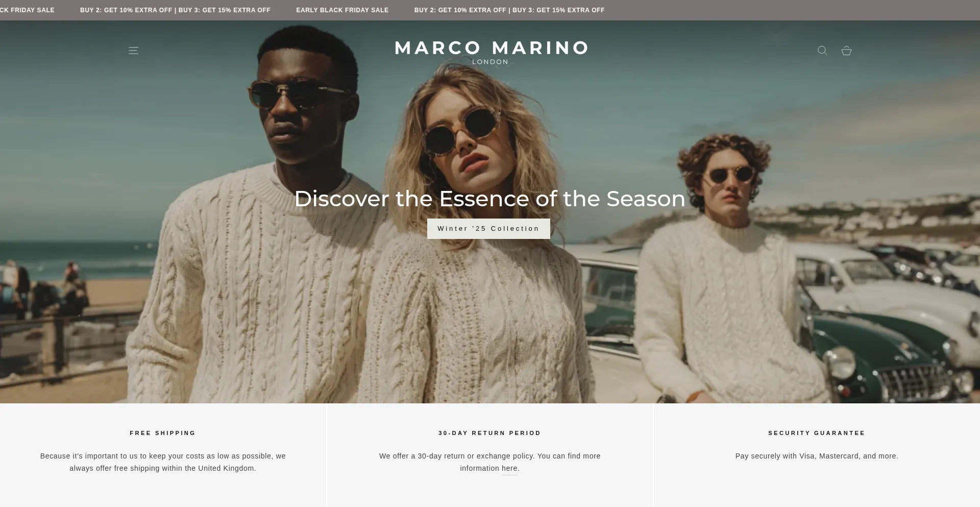Click the curly-haired man on the right
Viewport: 980px width, 507px height.
click(725, 265)
